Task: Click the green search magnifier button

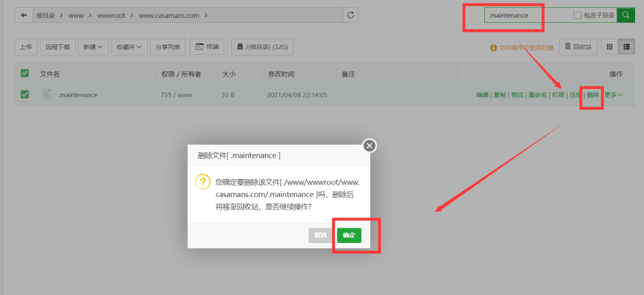Action: tap(626, 15)
